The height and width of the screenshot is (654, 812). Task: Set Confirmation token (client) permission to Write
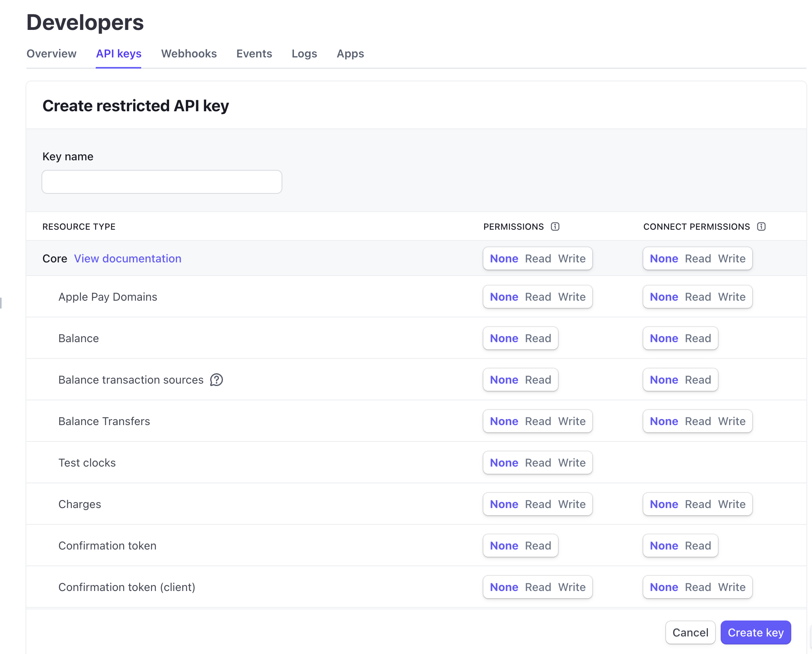(x=572, y=587)
